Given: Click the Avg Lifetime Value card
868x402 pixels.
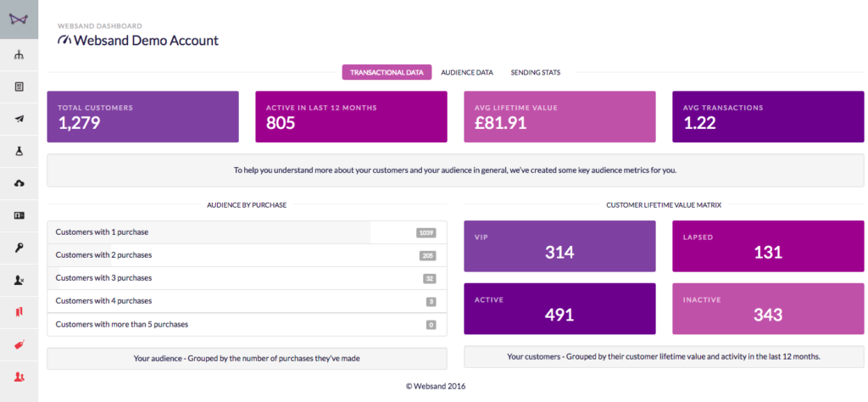Looking at the screenshot, I should (x=559, y=117).
